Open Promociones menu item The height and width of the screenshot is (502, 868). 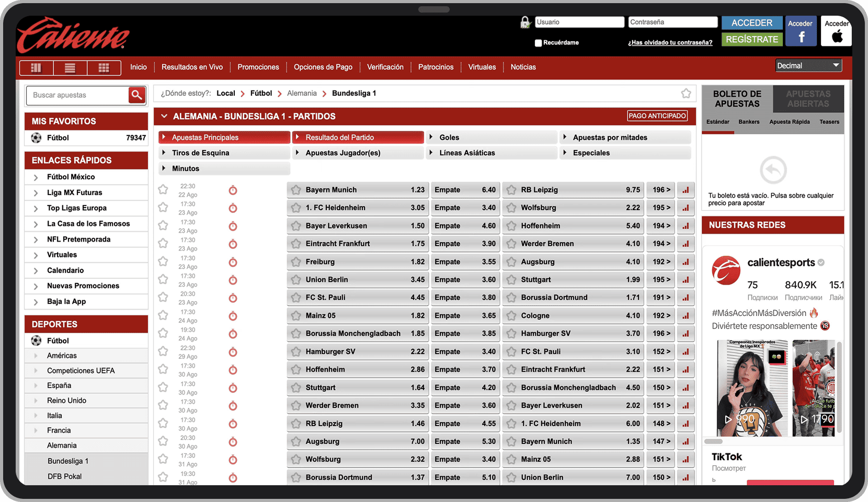point(258,67)
